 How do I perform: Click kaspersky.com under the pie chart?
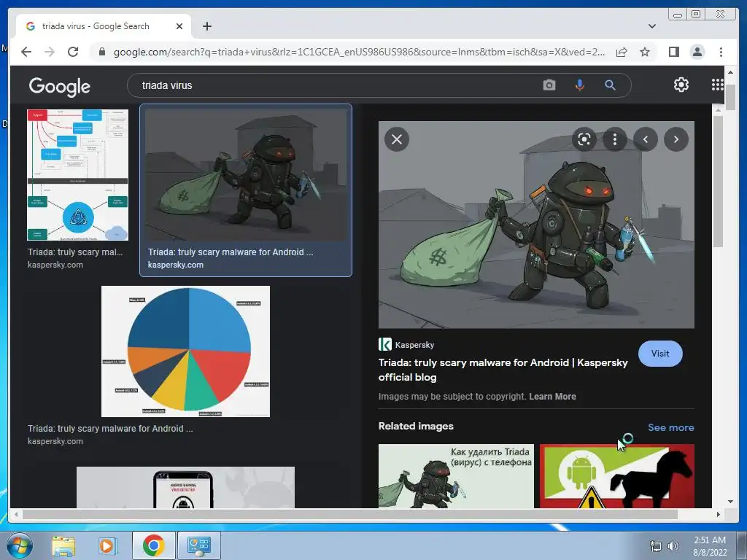click(55, 441)
